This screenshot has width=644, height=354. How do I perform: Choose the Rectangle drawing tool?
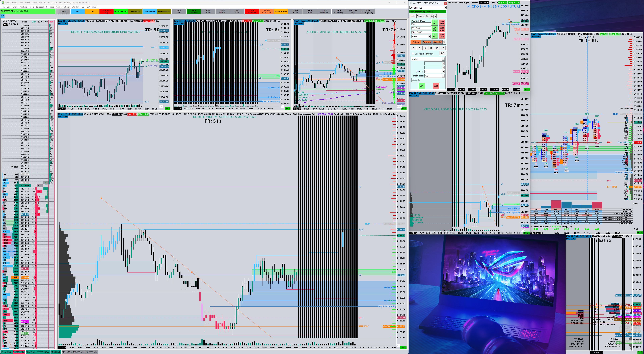point(135,12)
